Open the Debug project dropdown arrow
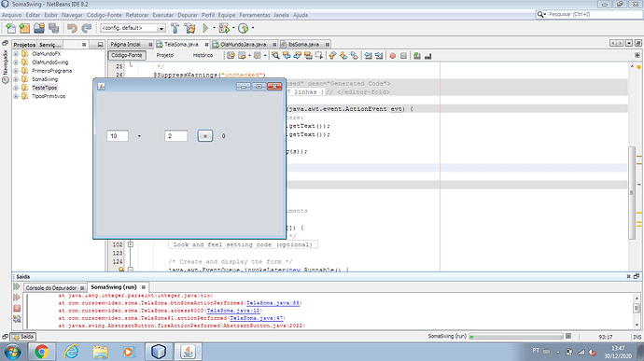The height and width of the screenshot is (361, 644). coord(233,28)
